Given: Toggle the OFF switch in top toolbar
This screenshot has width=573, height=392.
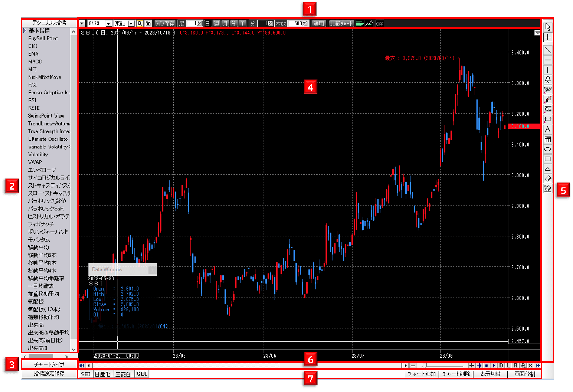Looking at the screenshot, I should 380,24.
